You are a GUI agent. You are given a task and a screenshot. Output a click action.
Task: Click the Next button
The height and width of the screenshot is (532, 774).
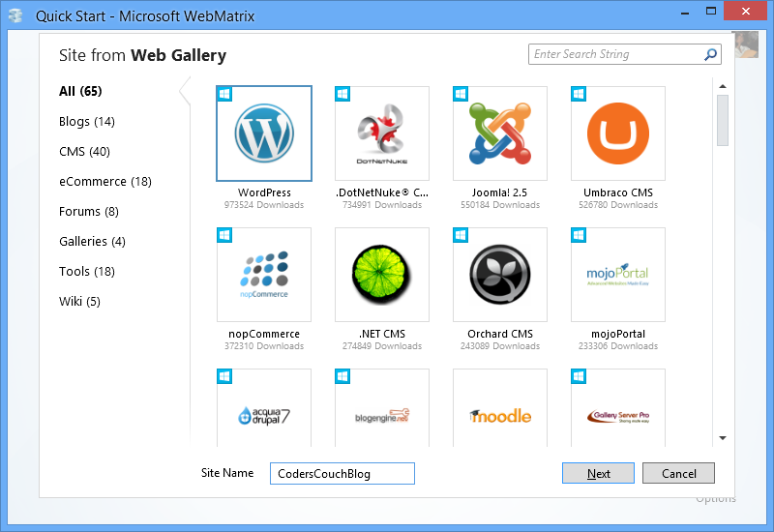(598, 473)
